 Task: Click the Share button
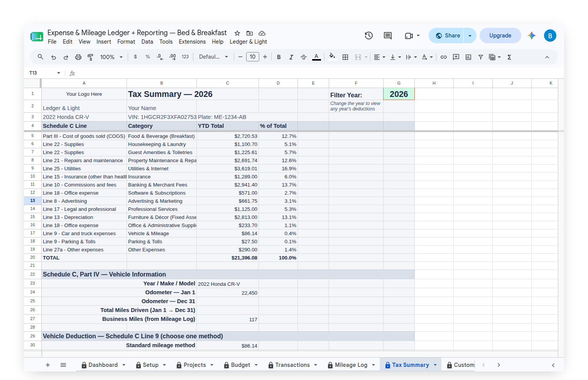[447, 36]
